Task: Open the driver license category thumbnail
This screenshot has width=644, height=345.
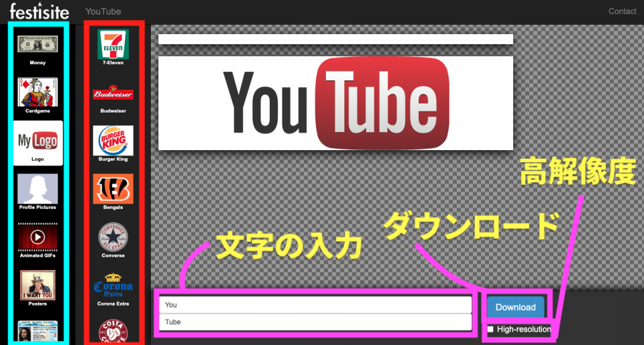Action: pyautogui.click(x=38, y=331)
